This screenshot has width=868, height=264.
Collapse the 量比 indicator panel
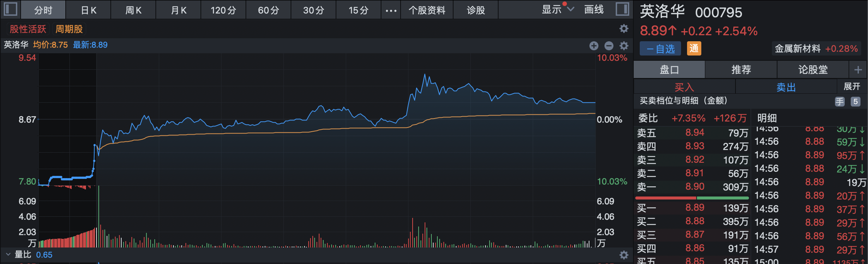[x=8, y=255]
